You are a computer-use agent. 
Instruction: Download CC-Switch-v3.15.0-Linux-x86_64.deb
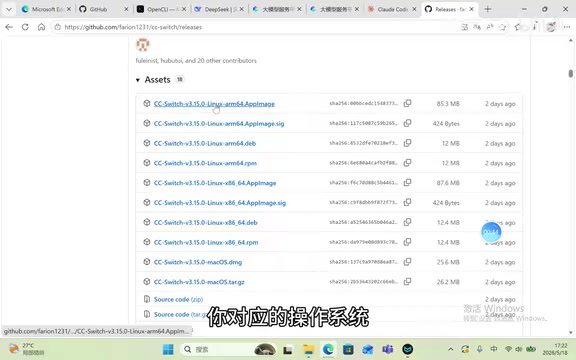(x=206, y=223)
